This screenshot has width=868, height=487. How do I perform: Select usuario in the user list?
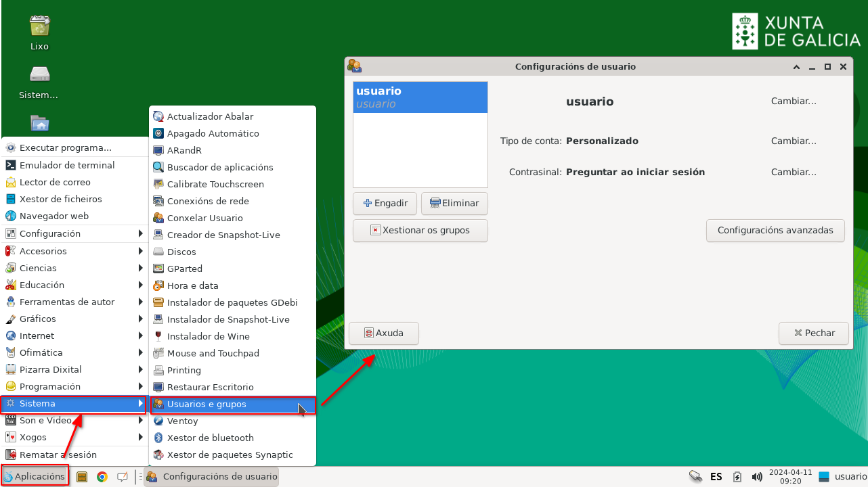coord(420,97)
